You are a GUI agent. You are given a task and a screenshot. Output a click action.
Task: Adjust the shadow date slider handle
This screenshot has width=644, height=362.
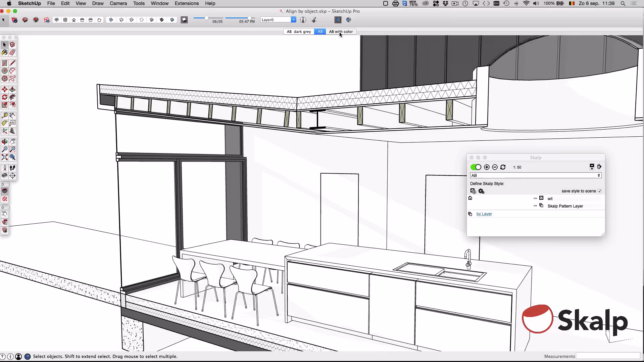[x=206, y=18]
